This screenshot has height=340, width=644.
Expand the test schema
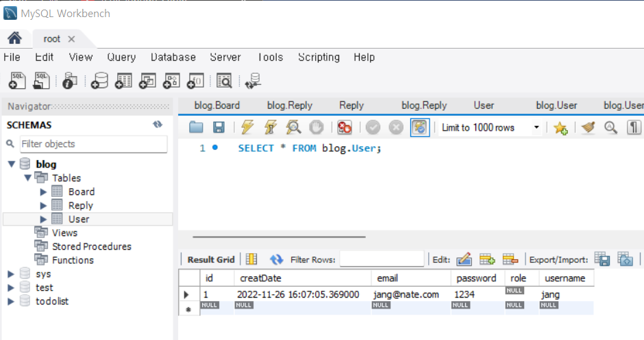[x=11, y=288]
